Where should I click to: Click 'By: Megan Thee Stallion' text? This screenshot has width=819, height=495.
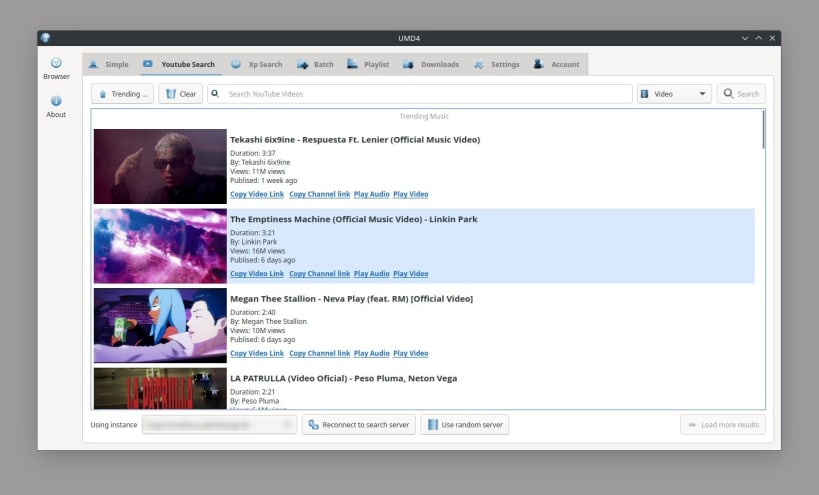point(268,322)
